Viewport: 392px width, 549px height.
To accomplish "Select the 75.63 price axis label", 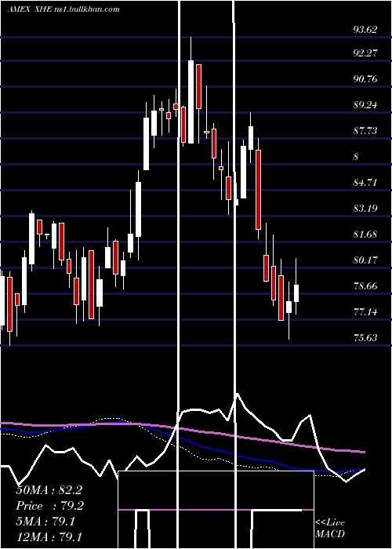I will tap(365, 338).
